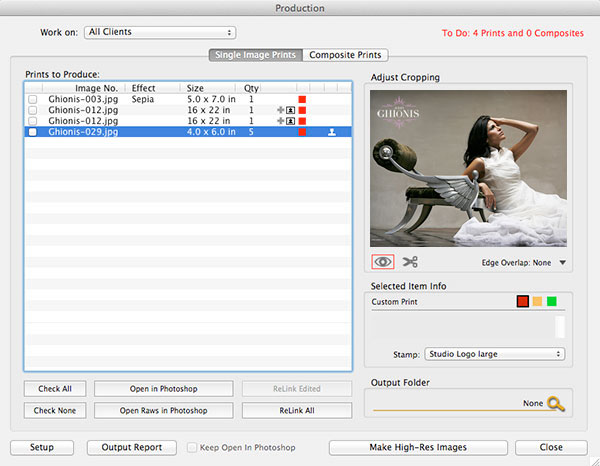Click the person icon on Ghionis-029.jpg row
Screen dimensions: 600x466
333,131
